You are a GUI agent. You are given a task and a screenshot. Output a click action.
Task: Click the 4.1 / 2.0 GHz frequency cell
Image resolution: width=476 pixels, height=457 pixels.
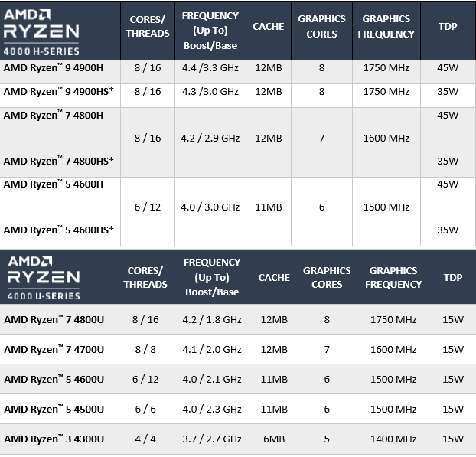pos(212,349)
